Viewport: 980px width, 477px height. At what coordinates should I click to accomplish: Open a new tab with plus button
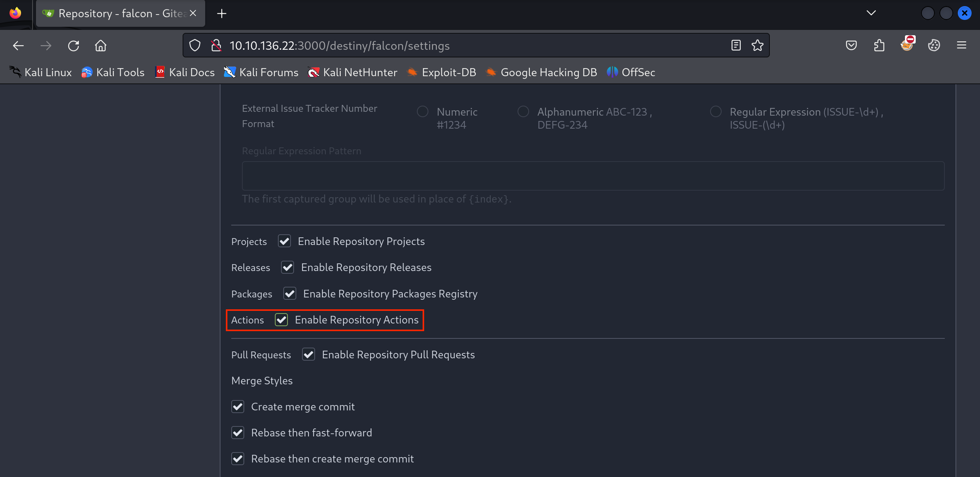pyautogui.click(x=222, y=13)
